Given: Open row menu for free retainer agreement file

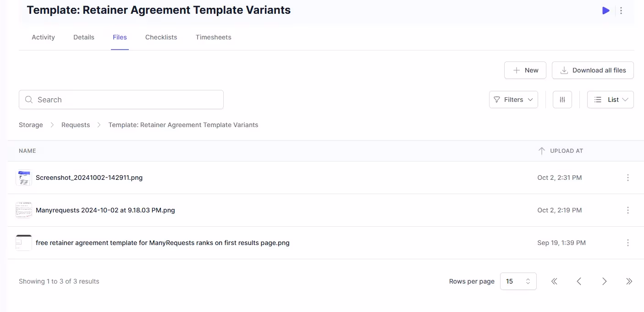Looking at the screenshot, I should 628,243.
